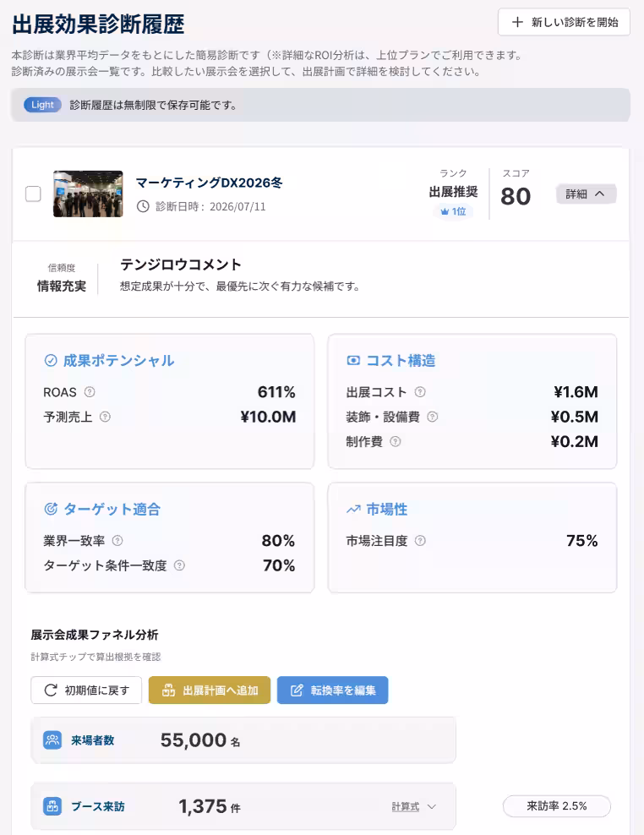The image size is (644, 835).
Task: Click the 市場性 trend arrow icon
Action: [353, 510]
